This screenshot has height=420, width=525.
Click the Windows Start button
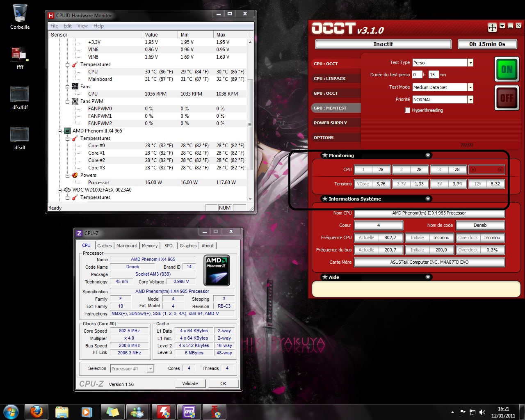coord(11,411)
